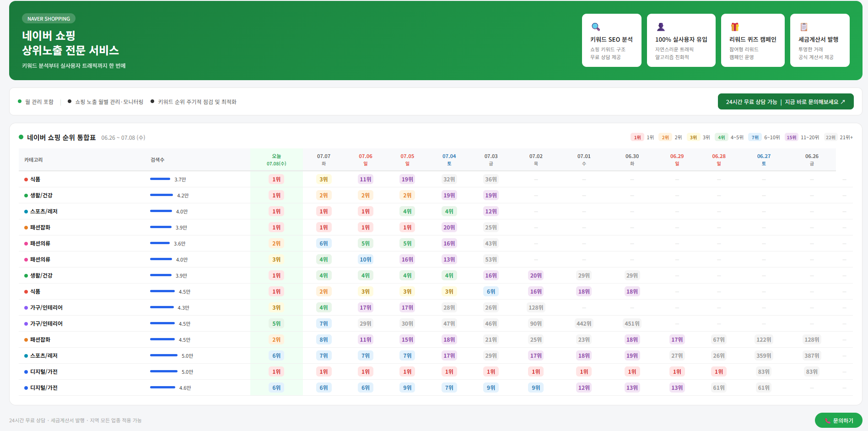Viewport: 868px width, 431px height.
Task: Click the magnifier icon on 키워드 SEO 분석 card
Action: 595,27
